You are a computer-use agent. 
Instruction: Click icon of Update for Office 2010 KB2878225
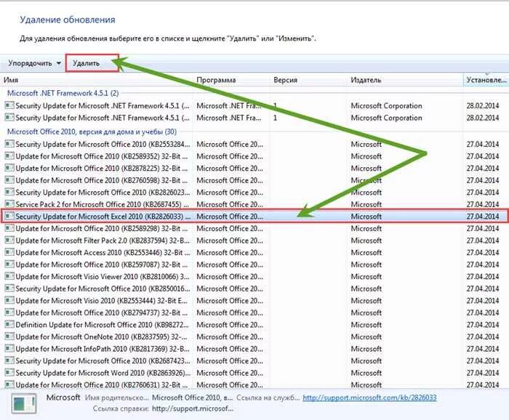click(9, 168)
